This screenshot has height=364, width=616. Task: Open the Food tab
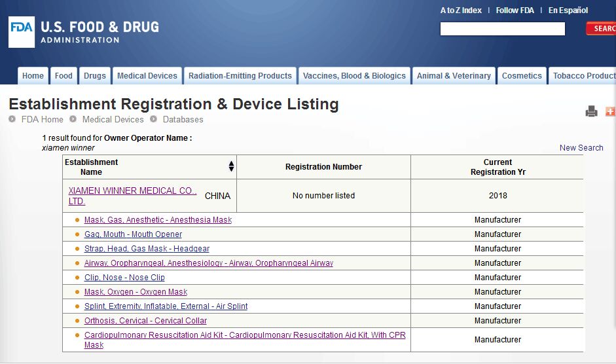click(63, 75)
